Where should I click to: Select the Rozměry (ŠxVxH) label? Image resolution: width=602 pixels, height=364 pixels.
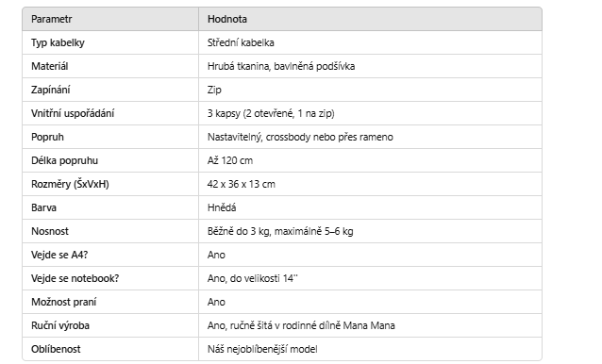[70, 184]
